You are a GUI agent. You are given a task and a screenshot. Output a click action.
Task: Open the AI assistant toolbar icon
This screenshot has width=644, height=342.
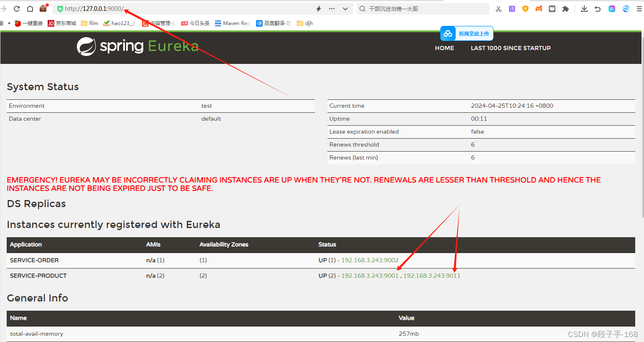pos(612,9)
